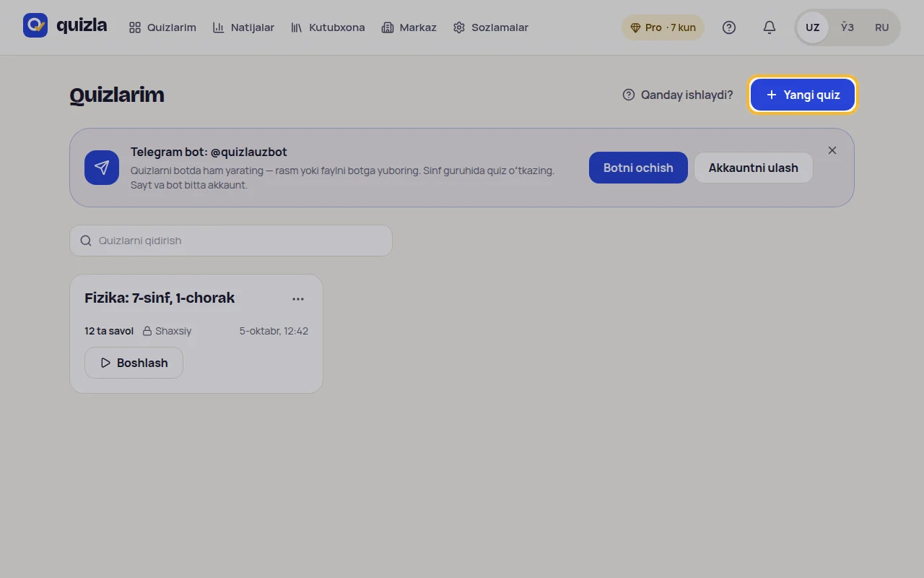
Task: Navigate to Markaz
Action: (x=409, y=27)
